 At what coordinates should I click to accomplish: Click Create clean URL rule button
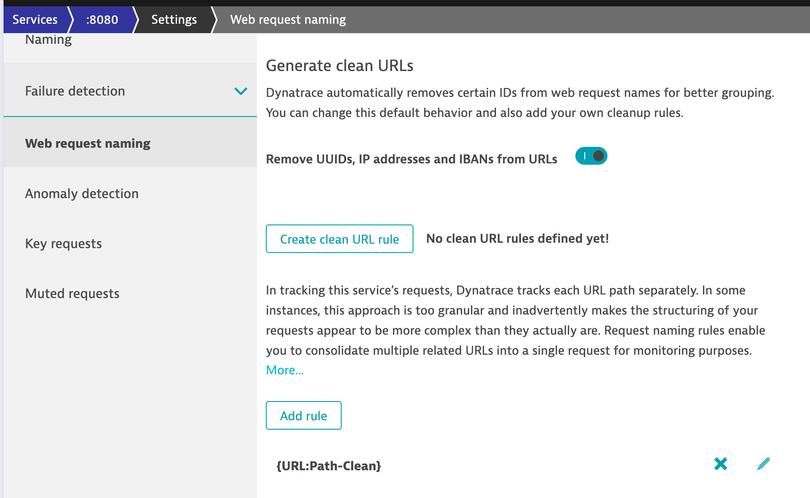(x=339, y=239)
